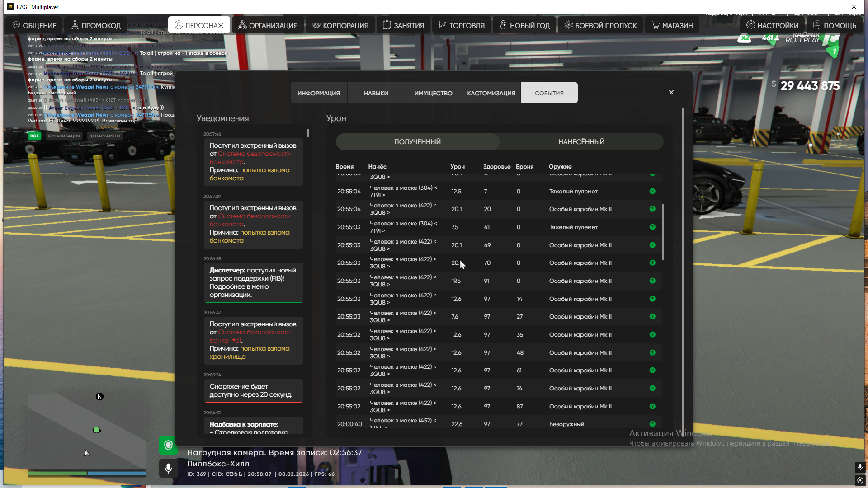The height and width of the screenshot is (488, 868).
Task: Click the green shield badge icon
Action: tap(168, 445)
